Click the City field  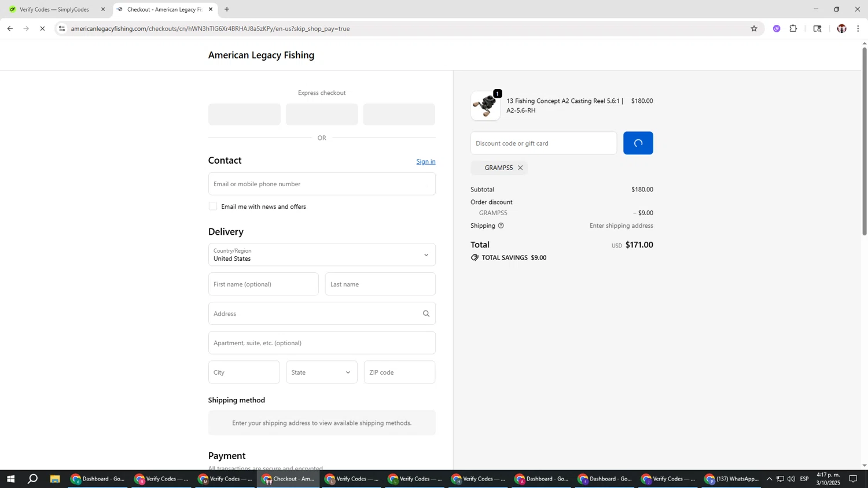coord(244,372)
